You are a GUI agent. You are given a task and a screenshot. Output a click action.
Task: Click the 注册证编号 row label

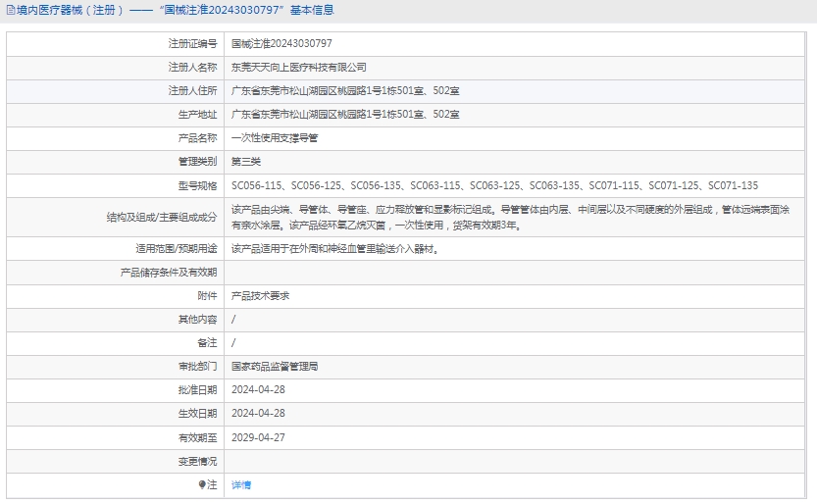click(192, 44)
